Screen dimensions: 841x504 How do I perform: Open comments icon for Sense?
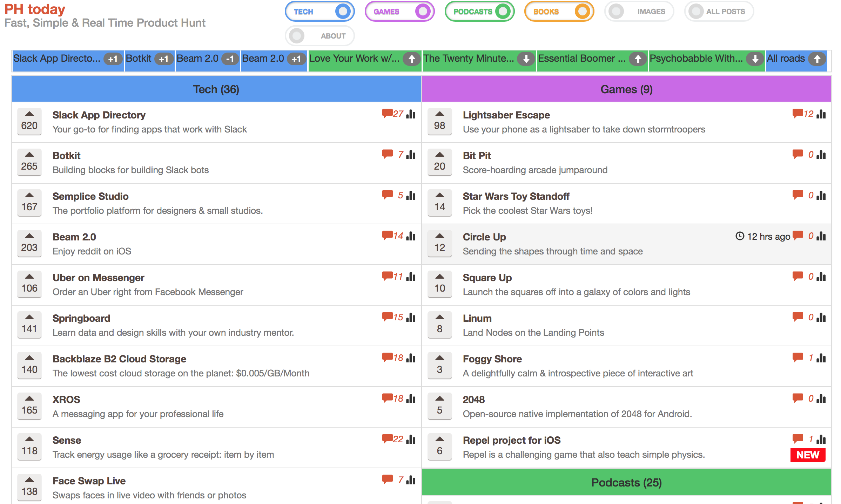coord(387,439)
